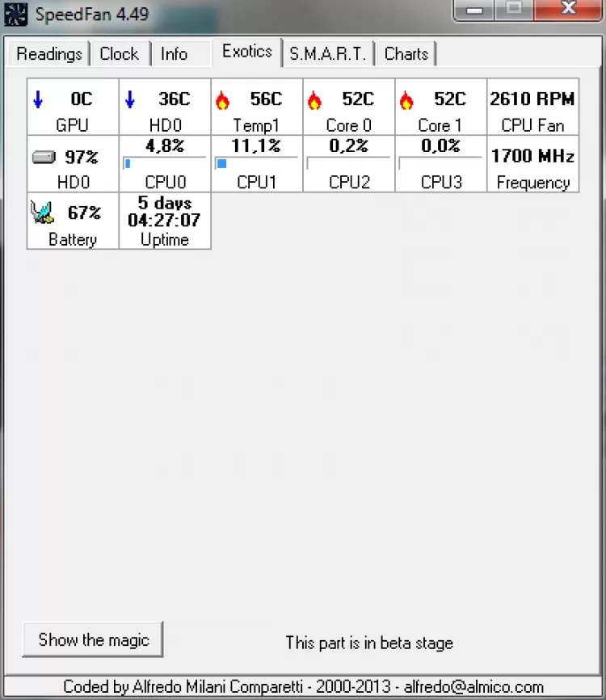Click the CPU Fan label
Image resolution: width=606 pixels, height=700 pixels.
pos(532,125)
